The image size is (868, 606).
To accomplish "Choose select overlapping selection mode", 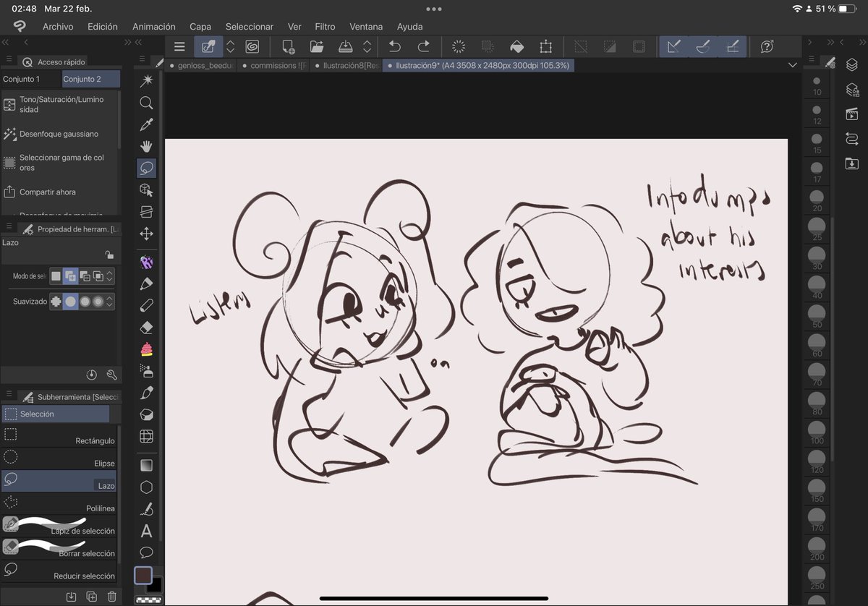I will pyautogui.click(x=98, y=276).
